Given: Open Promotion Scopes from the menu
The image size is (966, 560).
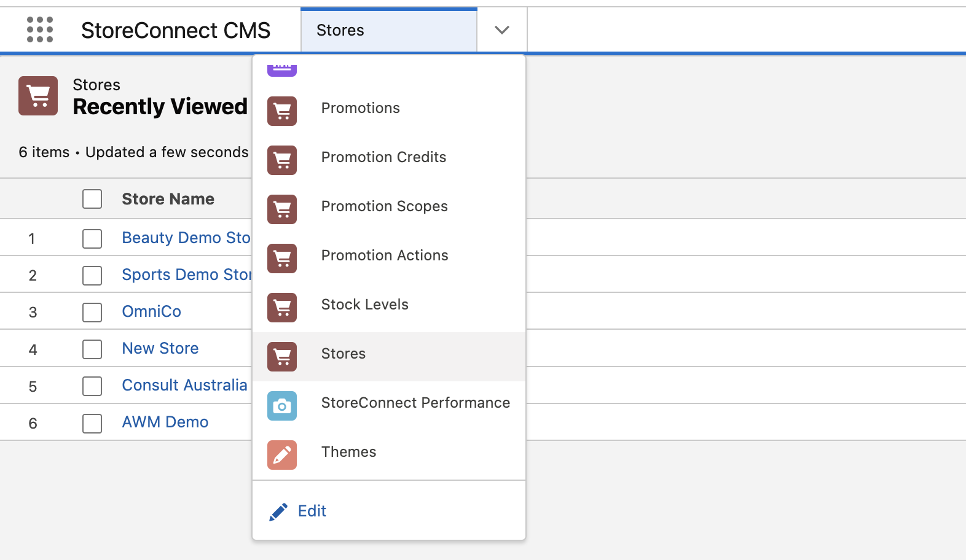Looking at the screenshot, I should [x=389, y=209].
